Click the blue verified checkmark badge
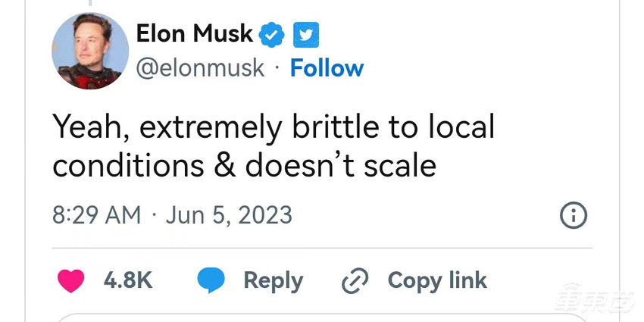Screen dimensions: 644x322 [x=272, y=34]
